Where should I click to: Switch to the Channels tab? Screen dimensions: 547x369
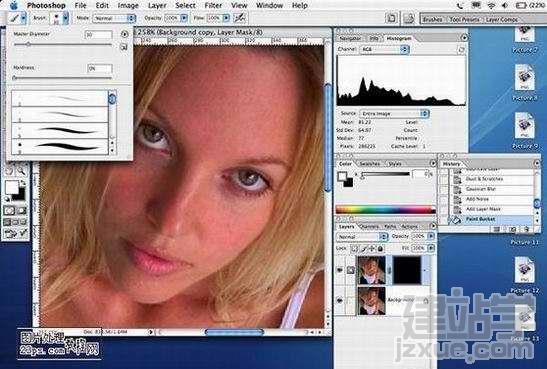click(370, 227)
